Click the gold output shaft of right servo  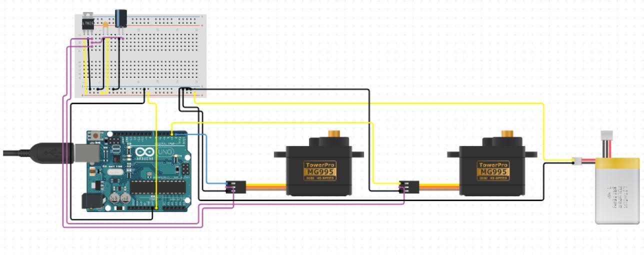pos(507,134)
